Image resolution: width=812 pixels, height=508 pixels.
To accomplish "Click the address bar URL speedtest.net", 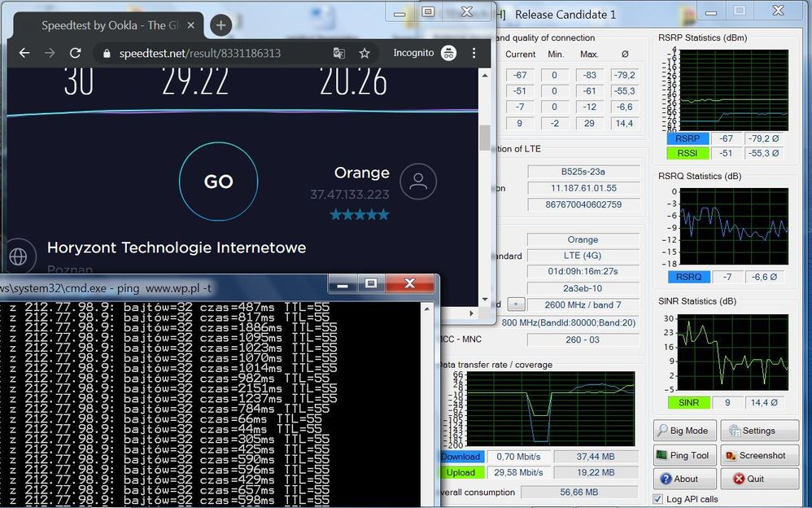I will 199,53.
